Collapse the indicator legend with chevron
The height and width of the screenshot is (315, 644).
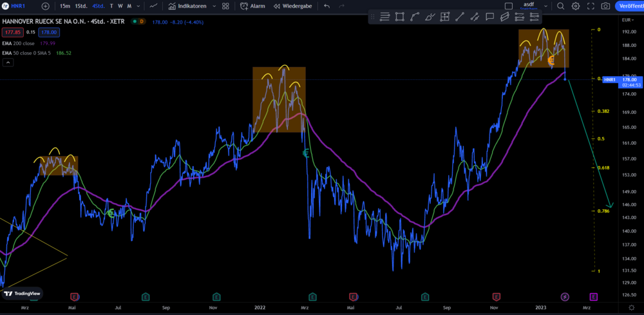pyautogui.click(x=8, y=62)
